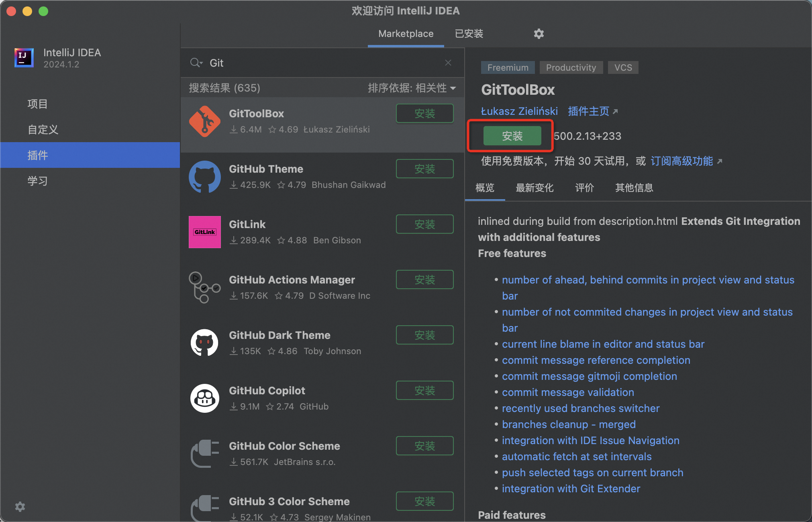
Task: Click the GitHub Dark Theme icon
Action: click(204, 343)
